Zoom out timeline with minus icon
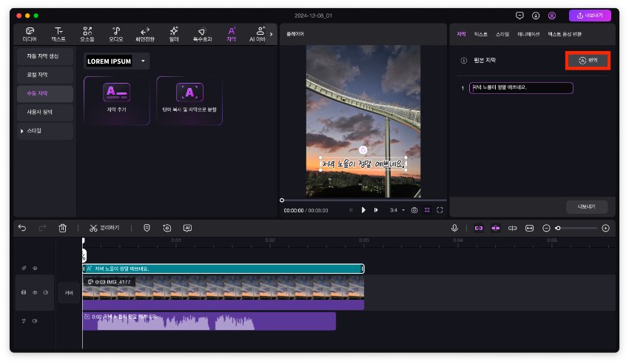Viewport: 629px width, 364px height. click(546, 228)
